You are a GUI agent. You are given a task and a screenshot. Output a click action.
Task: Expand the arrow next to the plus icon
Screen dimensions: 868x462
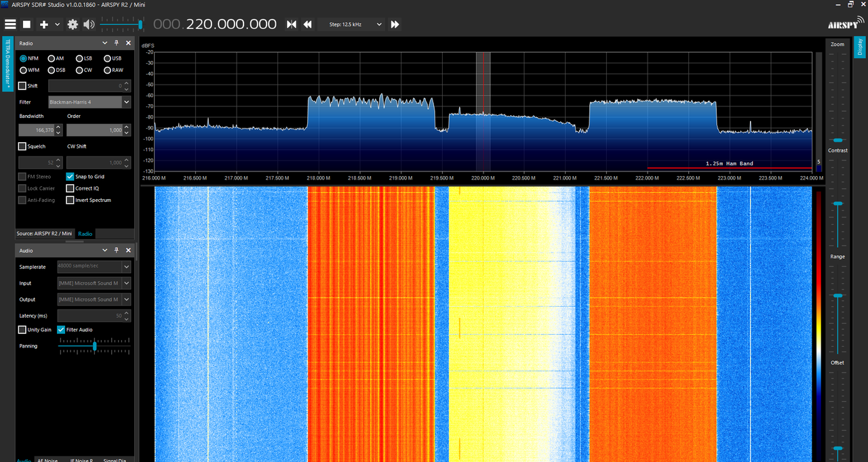click(57, 24)
